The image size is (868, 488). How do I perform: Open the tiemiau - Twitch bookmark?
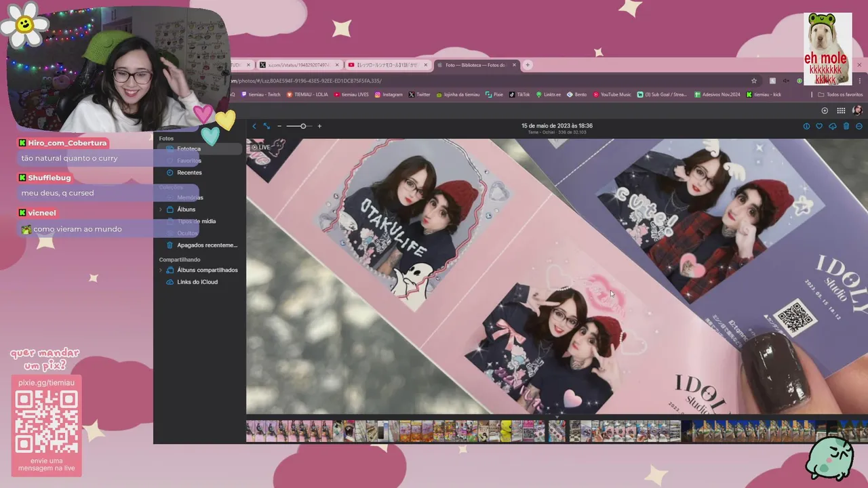[260, 95]
